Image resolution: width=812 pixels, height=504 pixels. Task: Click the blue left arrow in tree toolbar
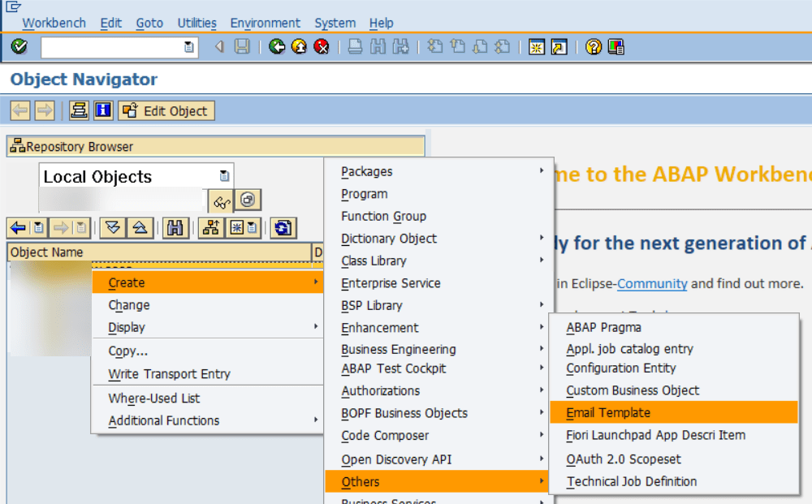coord(18,228)
